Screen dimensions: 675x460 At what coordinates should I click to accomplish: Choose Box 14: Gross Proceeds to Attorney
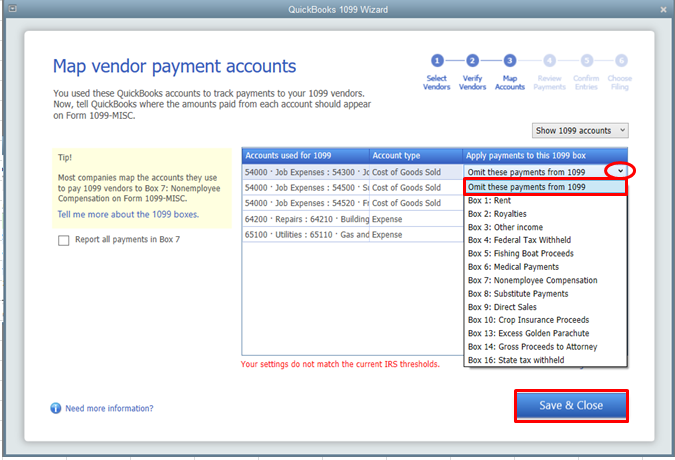point(545,346)
